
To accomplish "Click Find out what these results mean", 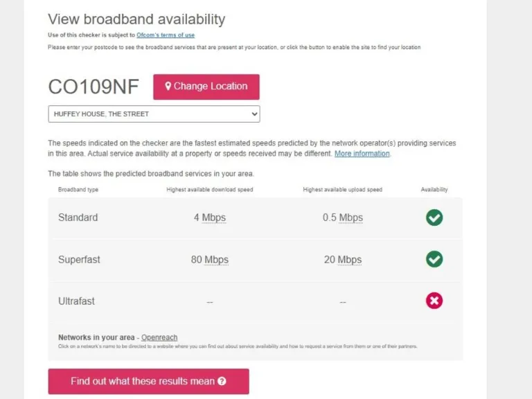I will tap(148, 381).
